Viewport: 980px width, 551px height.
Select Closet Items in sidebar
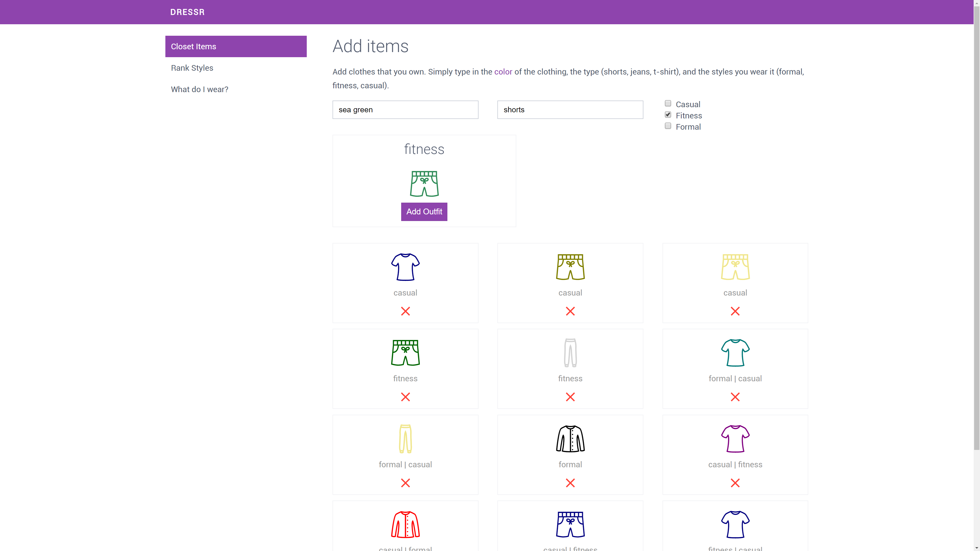point(236,46)
